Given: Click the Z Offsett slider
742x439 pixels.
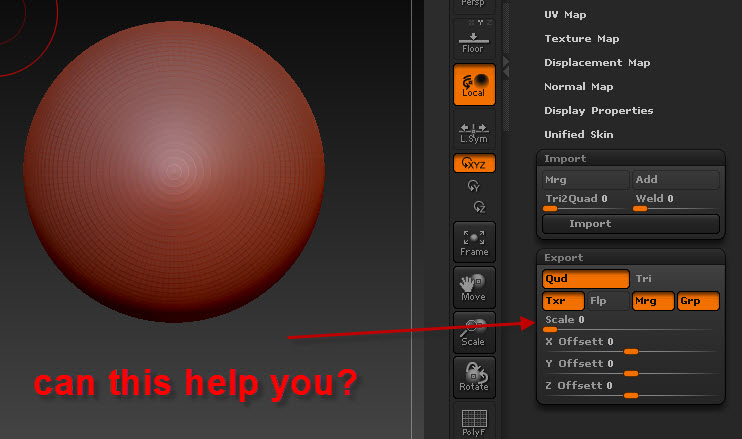Looking at the screenshot, I should (630, 389).
